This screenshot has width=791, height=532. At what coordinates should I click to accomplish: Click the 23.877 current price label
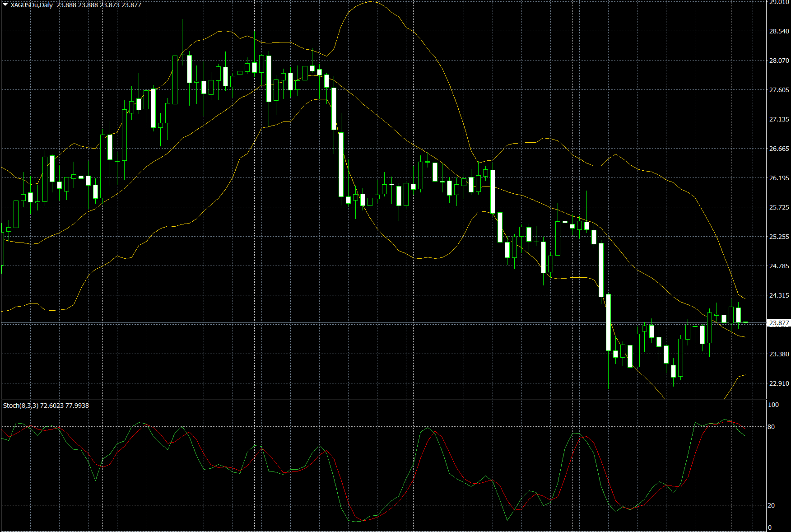pos(779,323)
